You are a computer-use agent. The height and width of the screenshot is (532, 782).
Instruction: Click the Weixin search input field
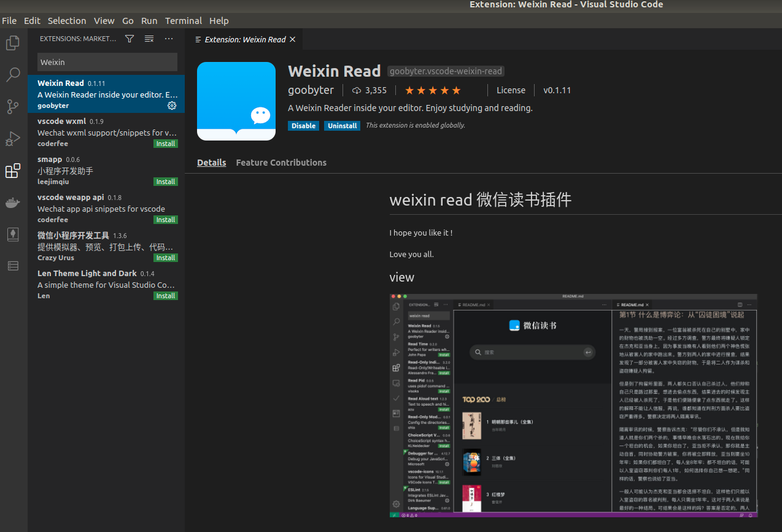(107, 62)
